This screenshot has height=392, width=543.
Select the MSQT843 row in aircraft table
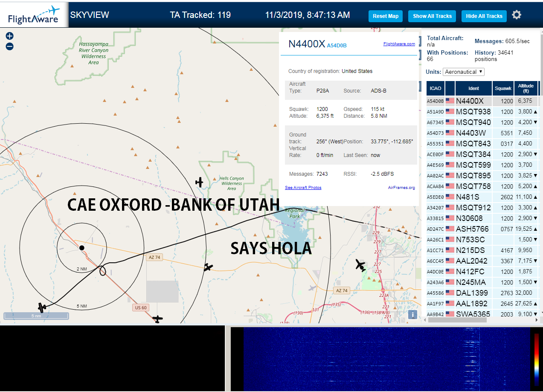click(482, 144)
